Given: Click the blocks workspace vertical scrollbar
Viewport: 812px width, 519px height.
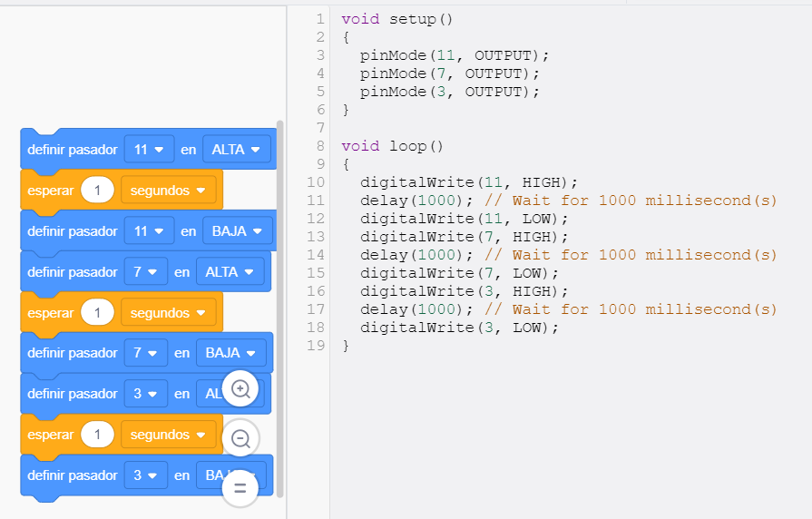Looking at the screenshot, I should point(280,308).
